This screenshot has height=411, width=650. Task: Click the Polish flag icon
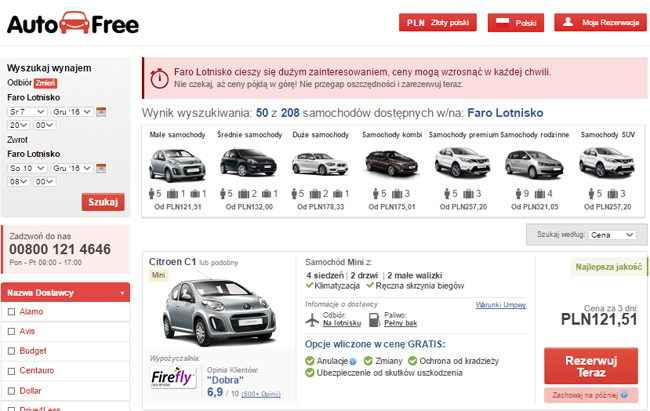coord(502,22)
